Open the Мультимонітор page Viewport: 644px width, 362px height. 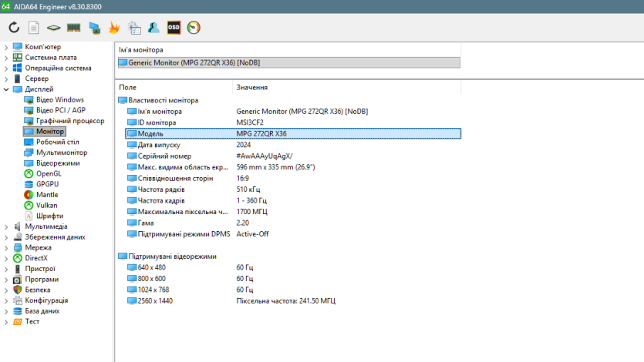[61, 153]
